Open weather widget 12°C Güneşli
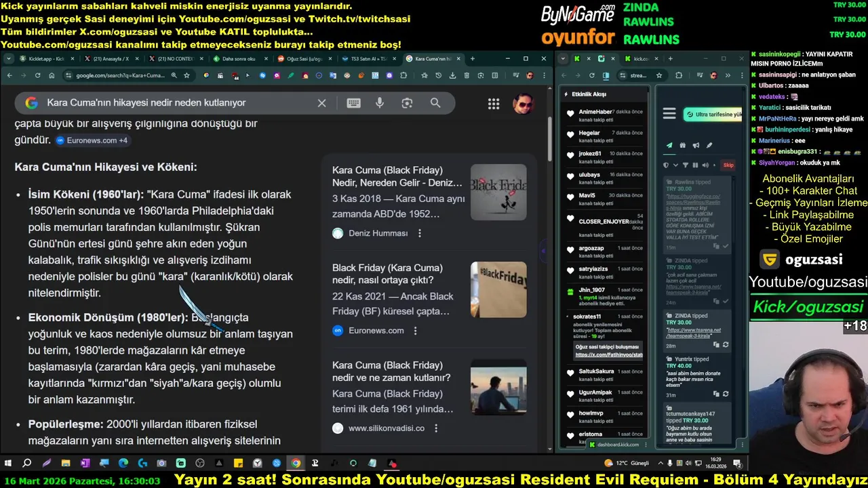 [626, 464]
